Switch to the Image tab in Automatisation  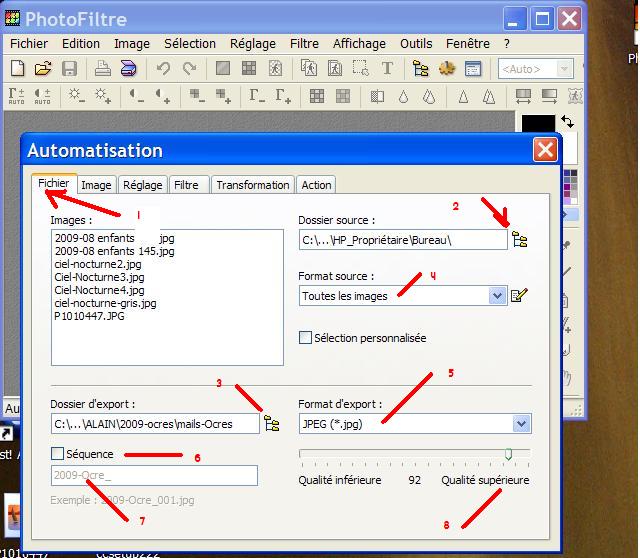pyautogui.click(x=96, y=185)
